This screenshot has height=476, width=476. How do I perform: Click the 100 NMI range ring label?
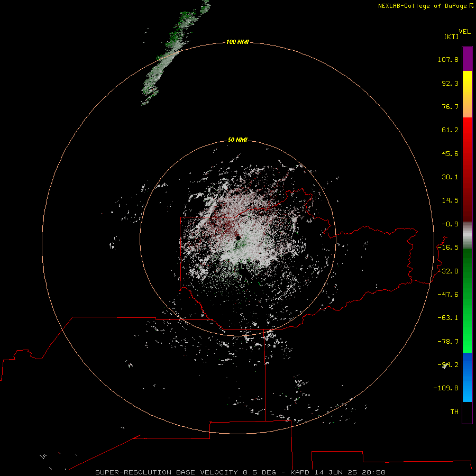click(237, 42)
